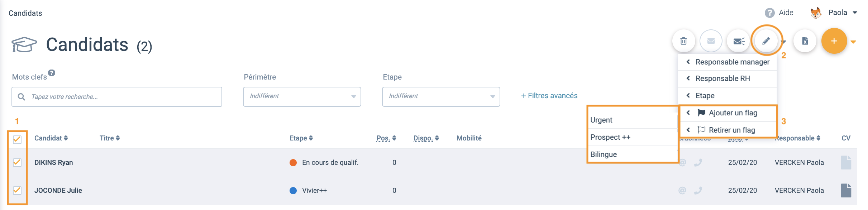
Task: Click the orange status dot for DIKINS
Action: click(x=293, y=163)
